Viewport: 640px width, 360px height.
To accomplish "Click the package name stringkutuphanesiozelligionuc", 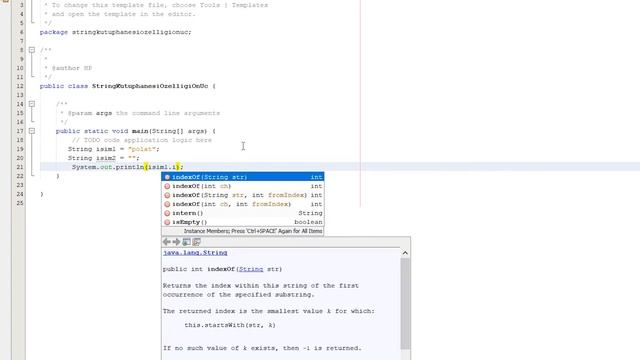I will (x=131, y=32).
